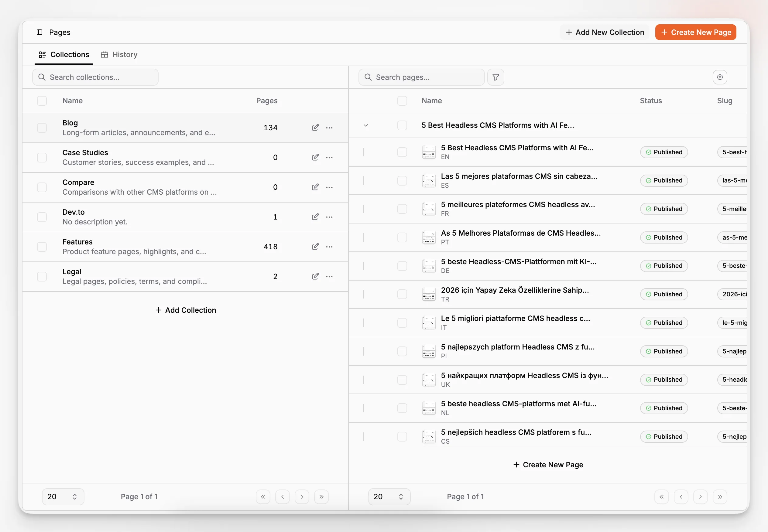This screenshot has height=532, width=768.
Task: Open more options for Legal collection
Action: pyautogui.click(x=330, y=276)
